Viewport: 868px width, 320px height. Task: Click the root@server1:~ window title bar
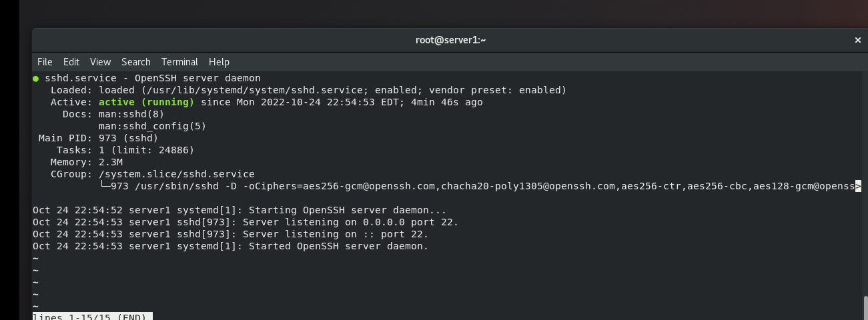pos(450,40)
